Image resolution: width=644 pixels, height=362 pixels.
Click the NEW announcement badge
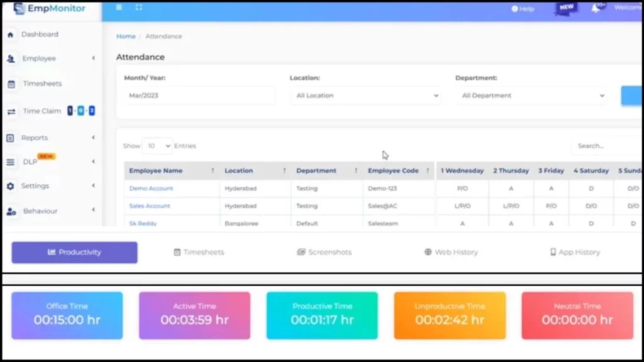point(566,8)
